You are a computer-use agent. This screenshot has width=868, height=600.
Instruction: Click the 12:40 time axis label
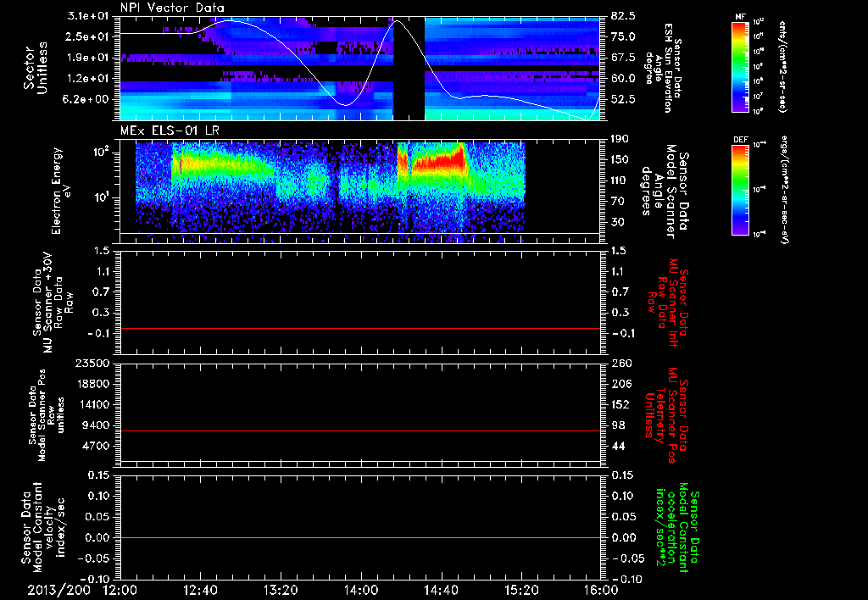coord(200,590)
